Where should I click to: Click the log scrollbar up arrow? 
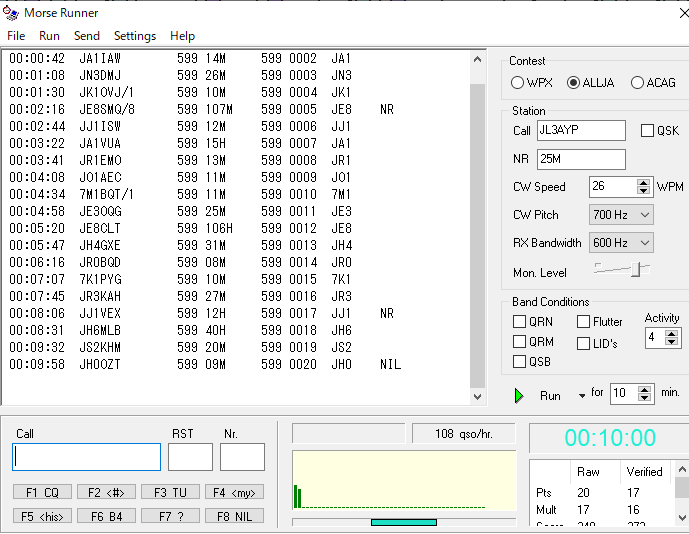point(478,59)
